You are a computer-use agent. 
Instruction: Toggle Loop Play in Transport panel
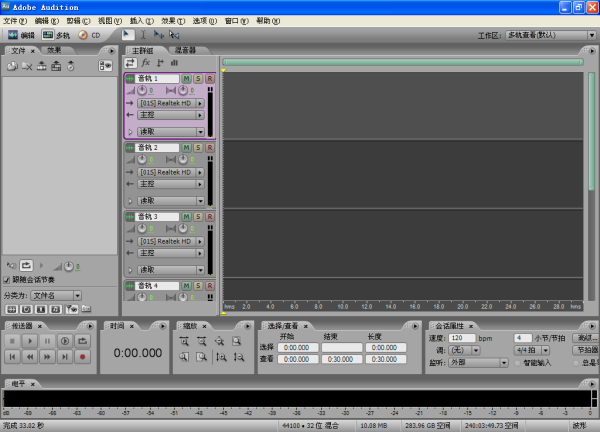click(82, 341)
